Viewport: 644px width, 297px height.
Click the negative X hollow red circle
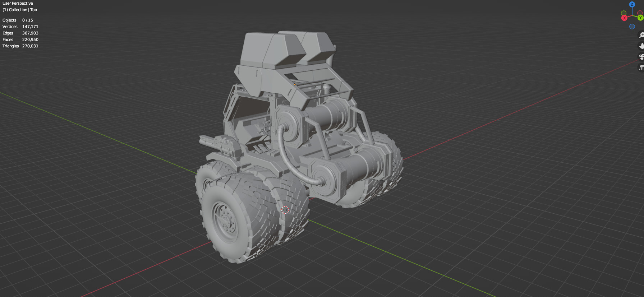[640, 13]
